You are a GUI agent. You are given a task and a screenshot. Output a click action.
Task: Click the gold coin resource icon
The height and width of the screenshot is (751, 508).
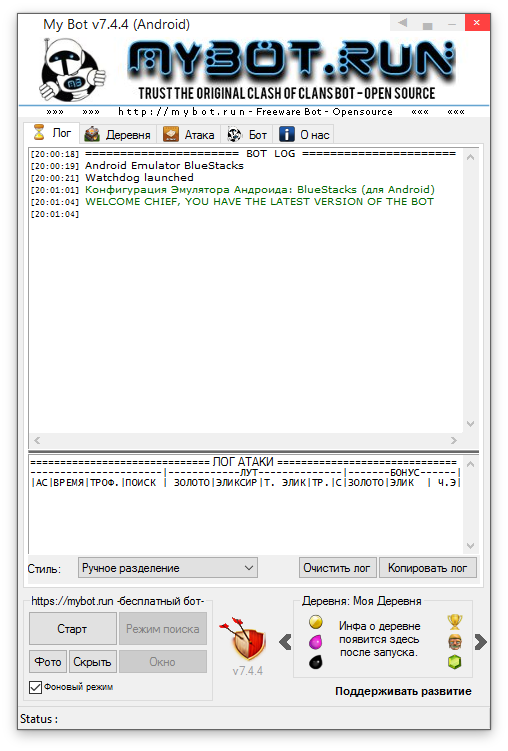[x=316, y=622]
